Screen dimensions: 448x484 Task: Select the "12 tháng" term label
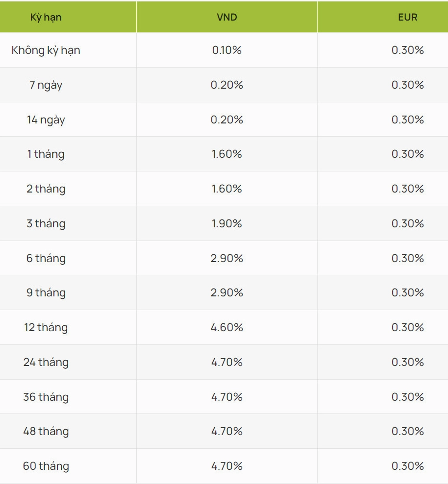[x=46, y=327]
